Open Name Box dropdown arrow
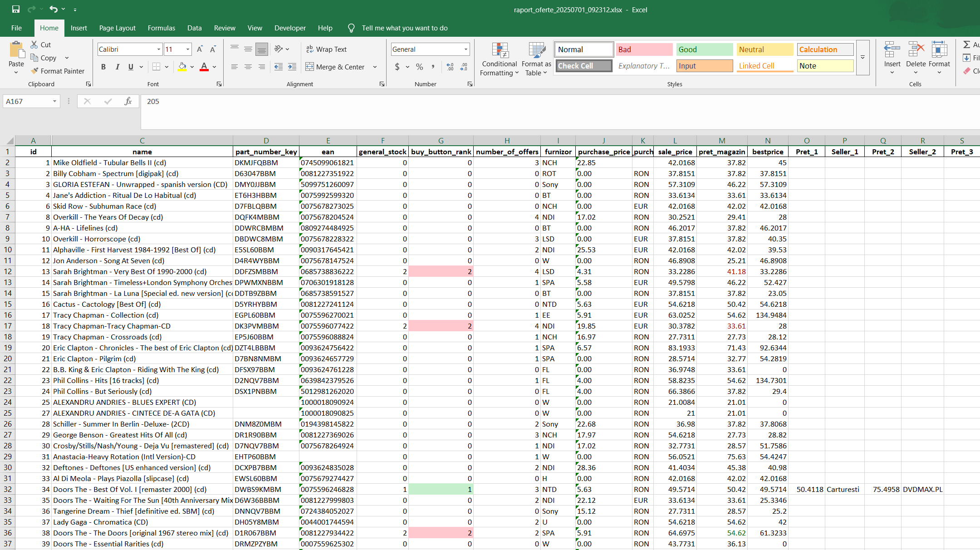980x550 pixels. [x=54, y=101]
